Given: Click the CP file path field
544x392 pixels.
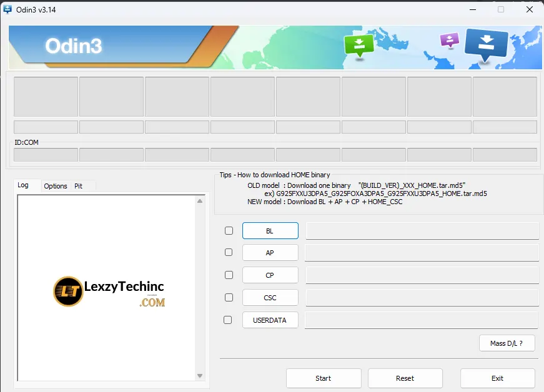Looking at the screenshot, I should pyautogui.click(x=422, y=275).
